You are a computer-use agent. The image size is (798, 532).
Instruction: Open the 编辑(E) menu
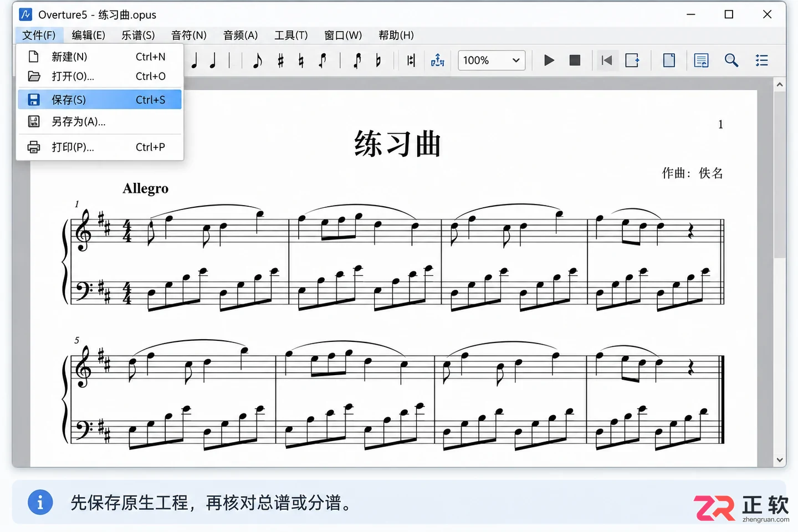point(89,35)
